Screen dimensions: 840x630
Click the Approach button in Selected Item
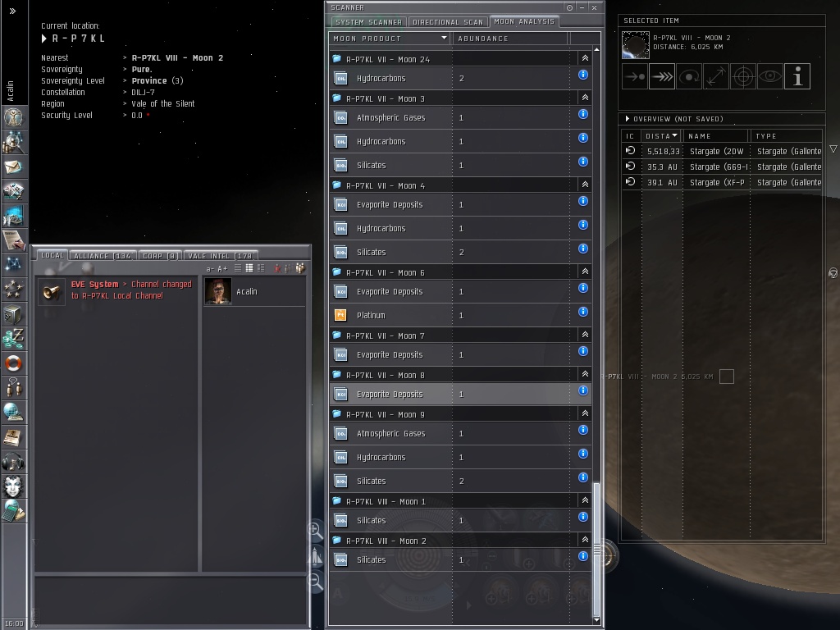coord(636,76)
